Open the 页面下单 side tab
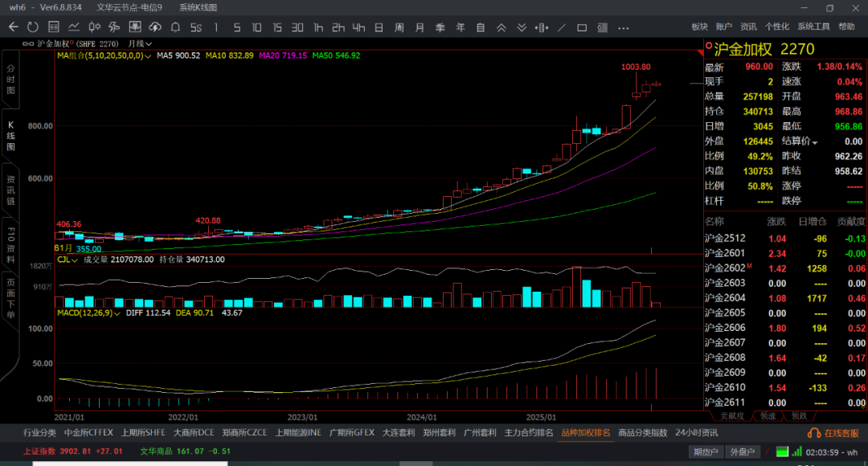The image size is (868, 466). tap(10, 300)
